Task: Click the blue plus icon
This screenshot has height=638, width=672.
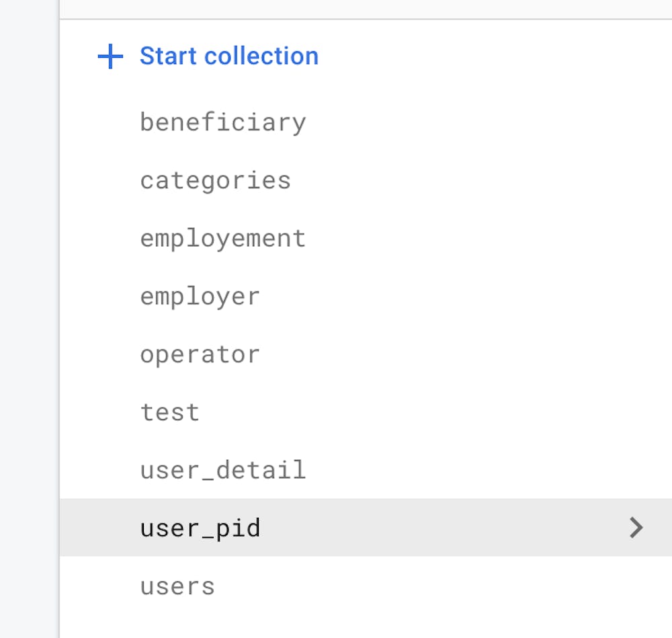Action: coord(110,56)
